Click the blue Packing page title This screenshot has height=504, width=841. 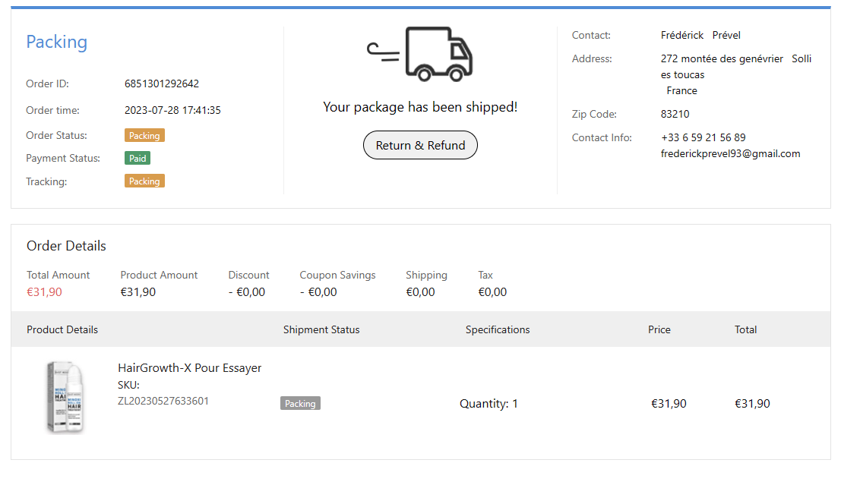pyautogui.click(x=57, y=43)
